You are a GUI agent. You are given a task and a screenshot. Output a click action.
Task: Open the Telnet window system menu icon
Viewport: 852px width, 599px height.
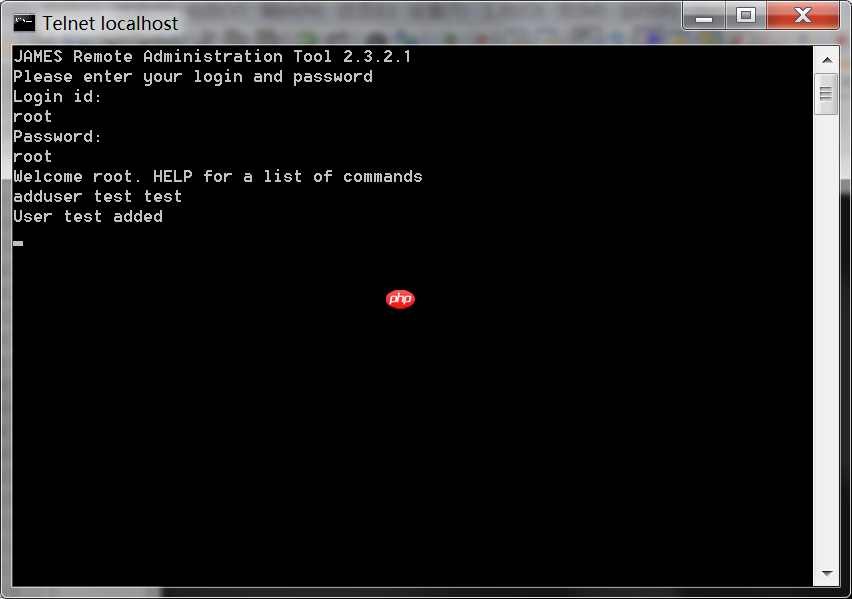pos(24,23)
